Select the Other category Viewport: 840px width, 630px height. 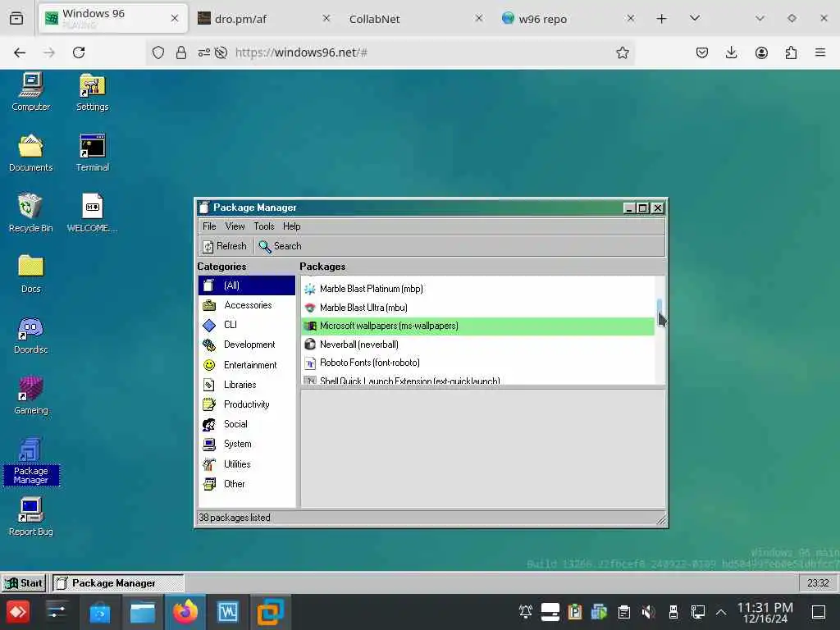tap(246, 484)
